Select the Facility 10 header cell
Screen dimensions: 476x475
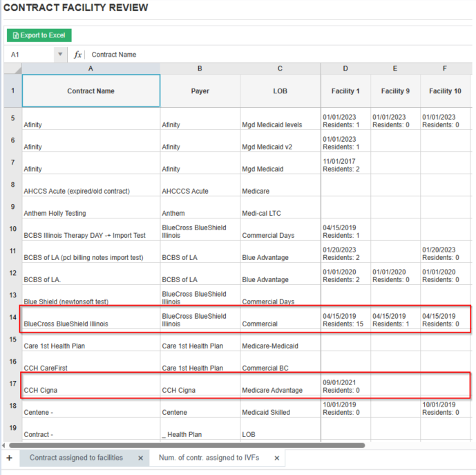(x=445, y=91)
